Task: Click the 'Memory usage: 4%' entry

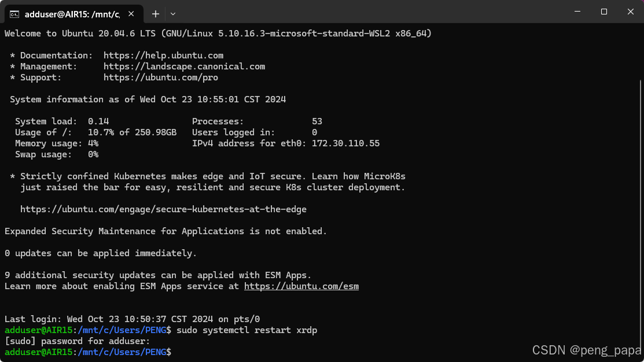Action: [57, 143]
